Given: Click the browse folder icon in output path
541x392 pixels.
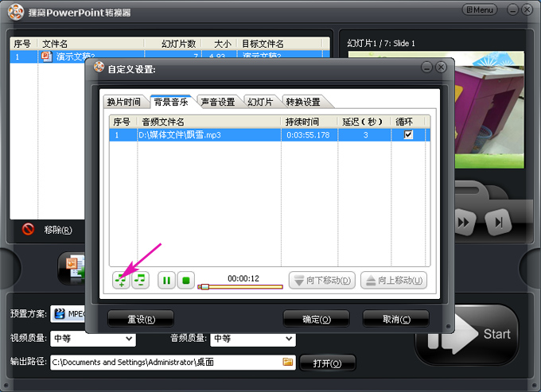Looking at the screenshot, I should (288, 362).
